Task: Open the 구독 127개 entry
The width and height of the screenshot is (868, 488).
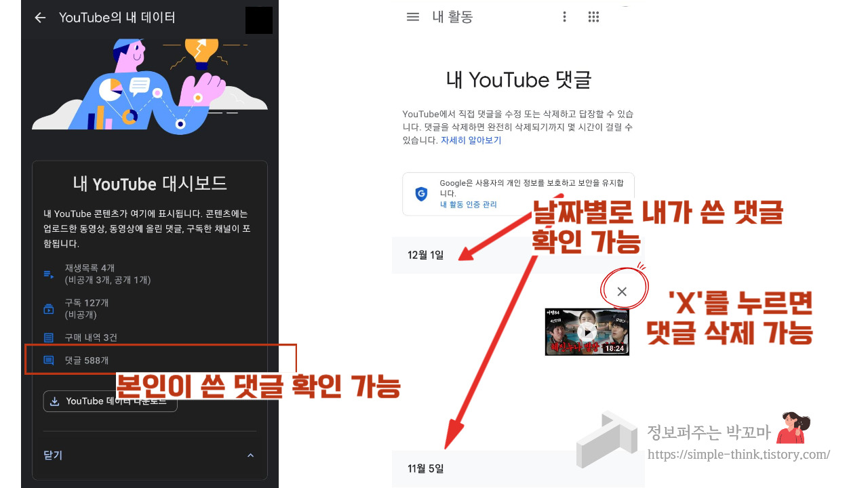Action: tap(87, 308)
